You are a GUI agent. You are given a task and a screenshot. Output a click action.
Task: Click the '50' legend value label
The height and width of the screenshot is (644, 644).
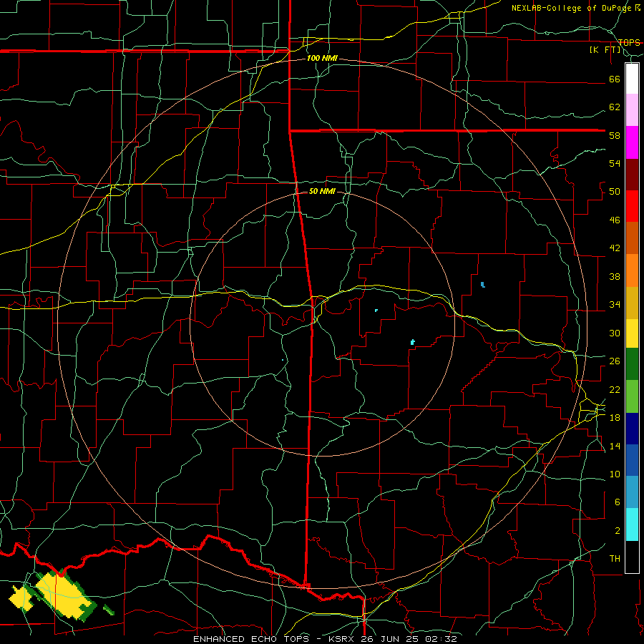click(615, 192)
